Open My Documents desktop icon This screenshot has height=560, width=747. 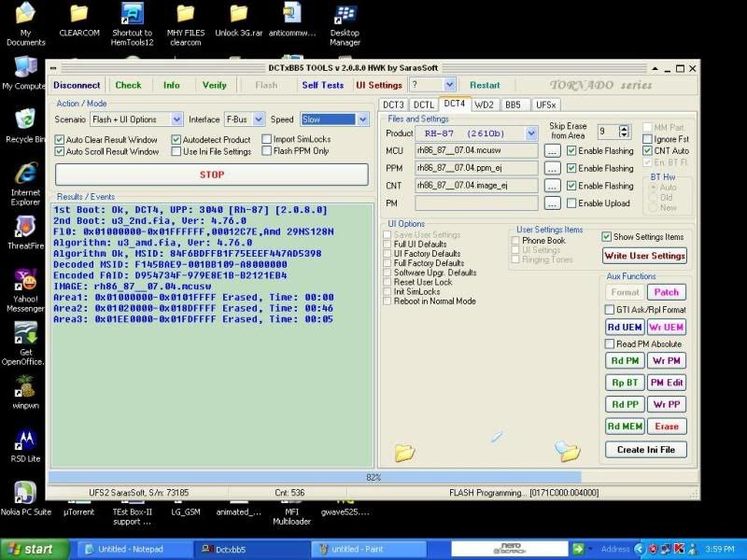[x=25, y=24]
